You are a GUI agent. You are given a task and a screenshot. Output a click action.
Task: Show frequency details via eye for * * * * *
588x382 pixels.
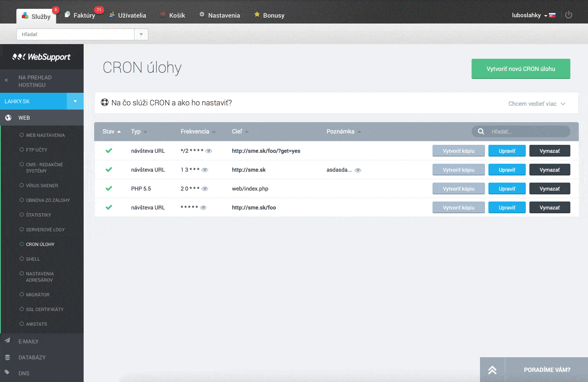(203, 208)
